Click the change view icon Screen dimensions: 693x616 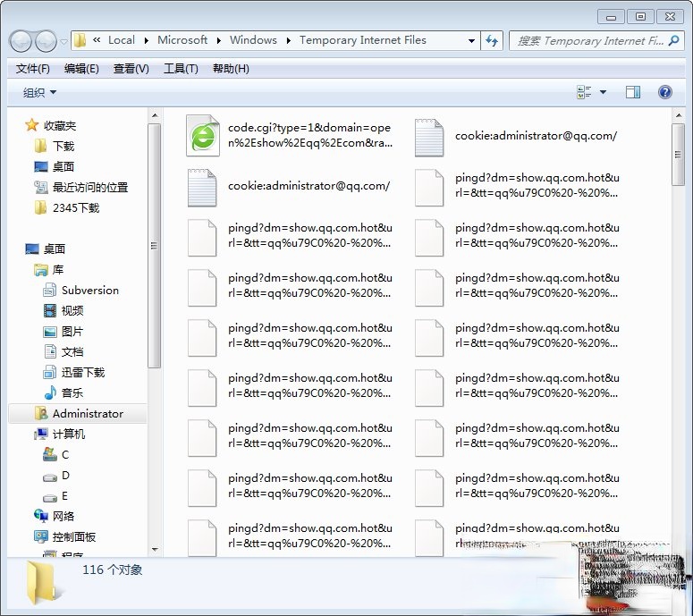[x=584, y=92]
